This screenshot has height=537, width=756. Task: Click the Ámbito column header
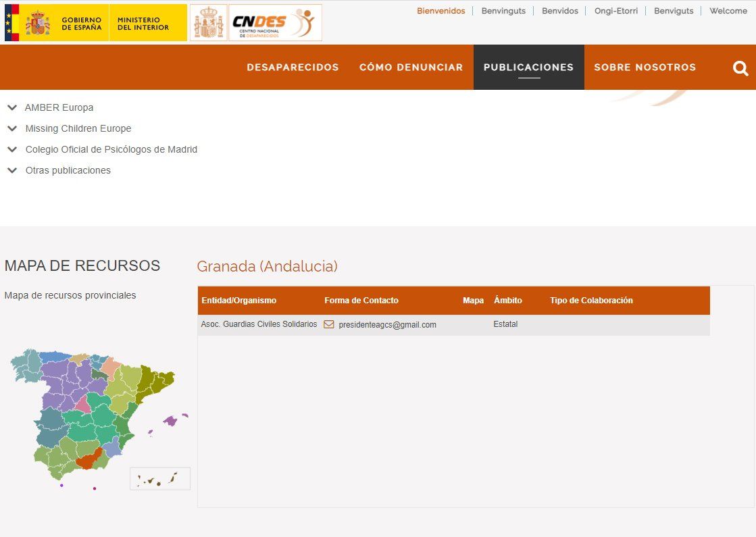[x=507, y=301]
